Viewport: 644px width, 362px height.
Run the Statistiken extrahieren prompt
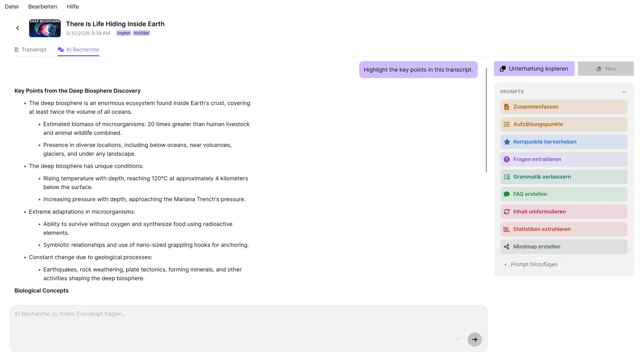(564, 229)
